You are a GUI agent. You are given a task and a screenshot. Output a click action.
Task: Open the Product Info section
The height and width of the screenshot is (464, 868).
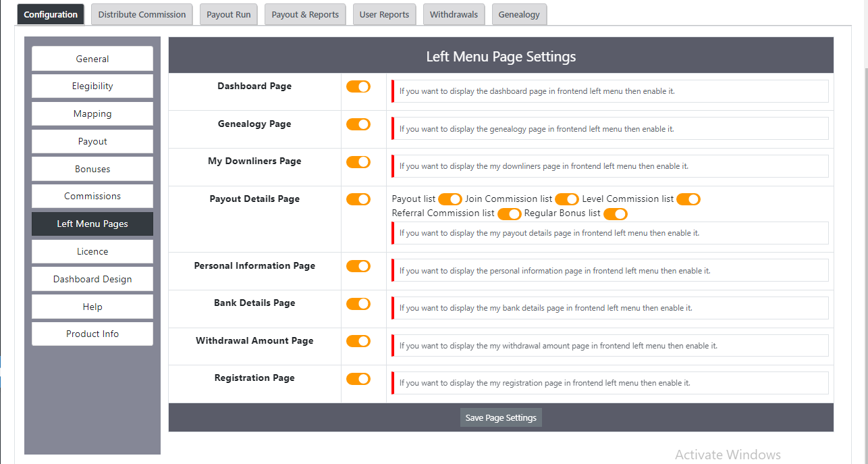coord(92,334)
